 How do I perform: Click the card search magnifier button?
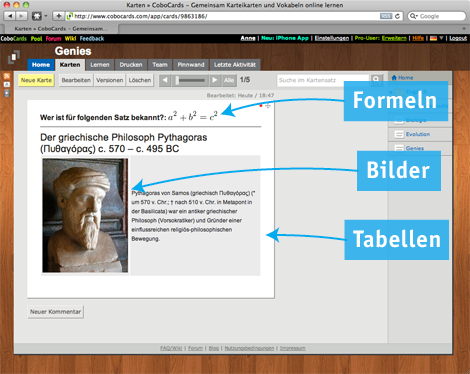pos(376,80)
